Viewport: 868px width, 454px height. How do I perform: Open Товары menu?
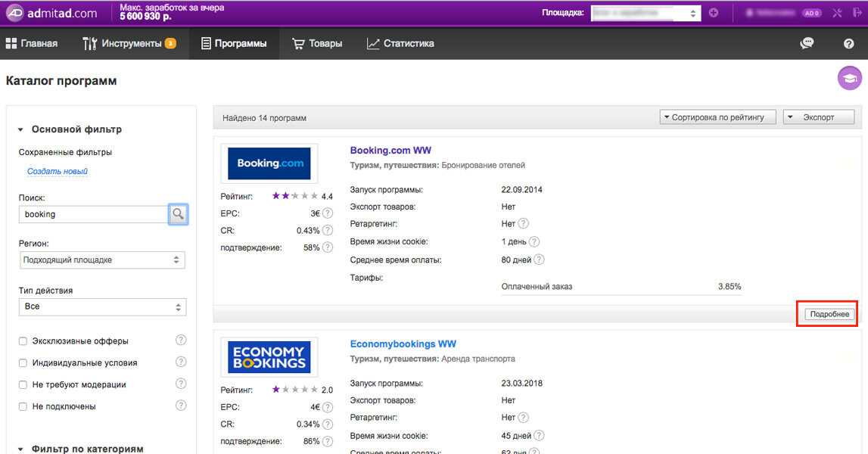click(317, 43)
